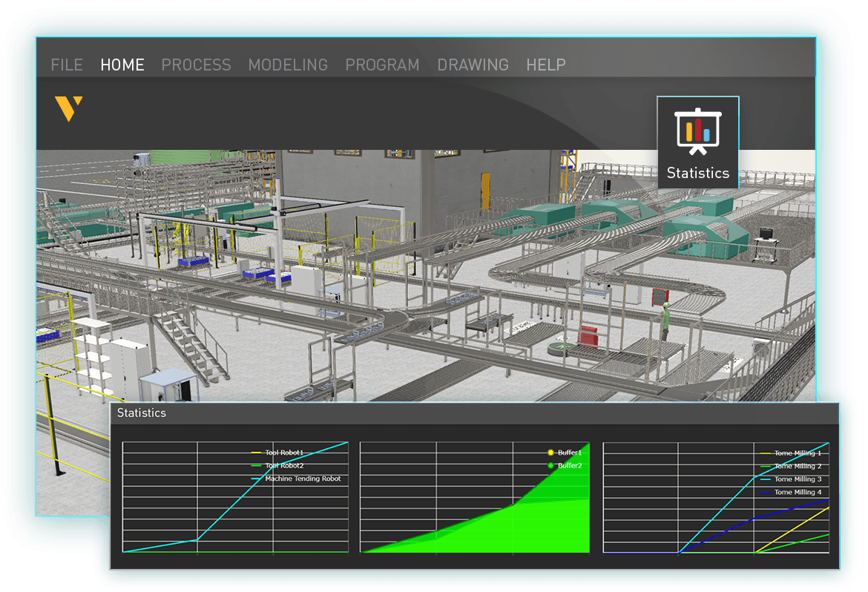Go to the DRAWING tab

(473, 65)
